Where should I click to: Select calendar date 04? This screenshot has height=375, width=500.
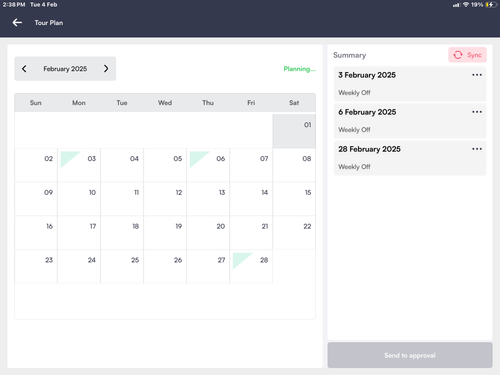click(122, 165)
